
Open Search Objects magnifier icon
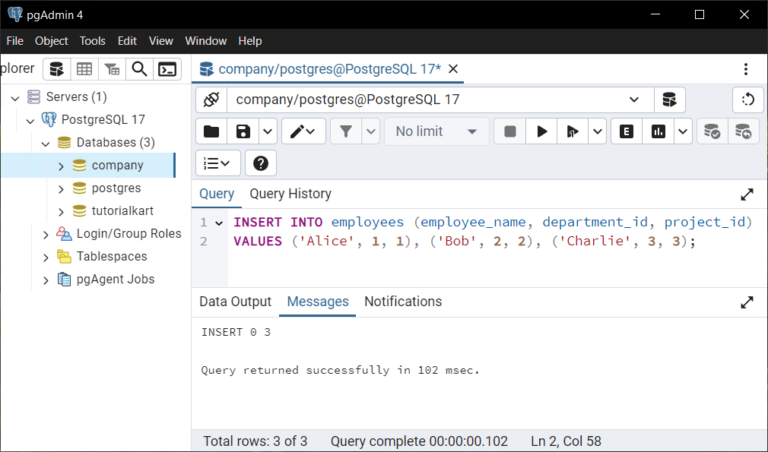click(140, 69)
